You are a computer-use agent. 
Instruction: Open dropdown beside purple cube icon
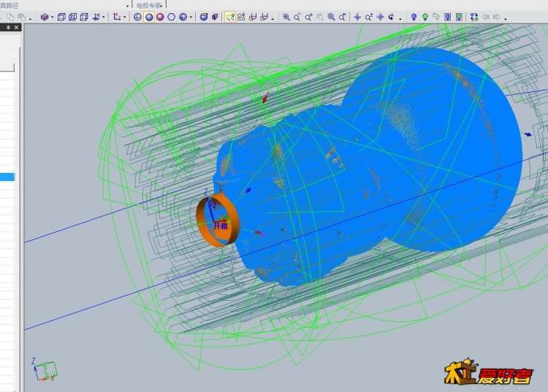pyautogui.click(x=52, y=17)
